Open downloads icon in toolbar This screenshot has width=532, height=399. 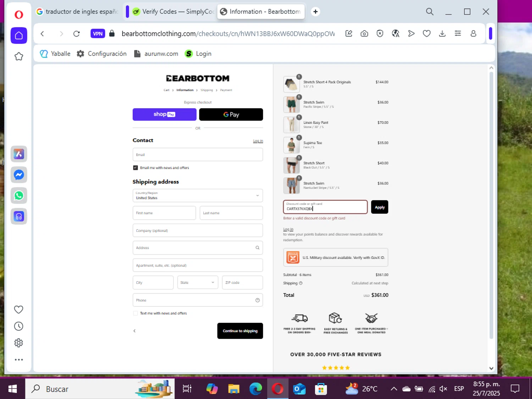[442, 34]
